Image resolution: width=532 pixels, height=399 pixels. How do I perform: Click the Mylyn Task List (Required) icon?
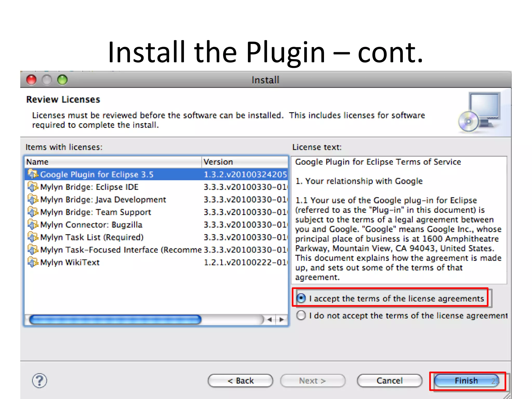coord(33,237)
